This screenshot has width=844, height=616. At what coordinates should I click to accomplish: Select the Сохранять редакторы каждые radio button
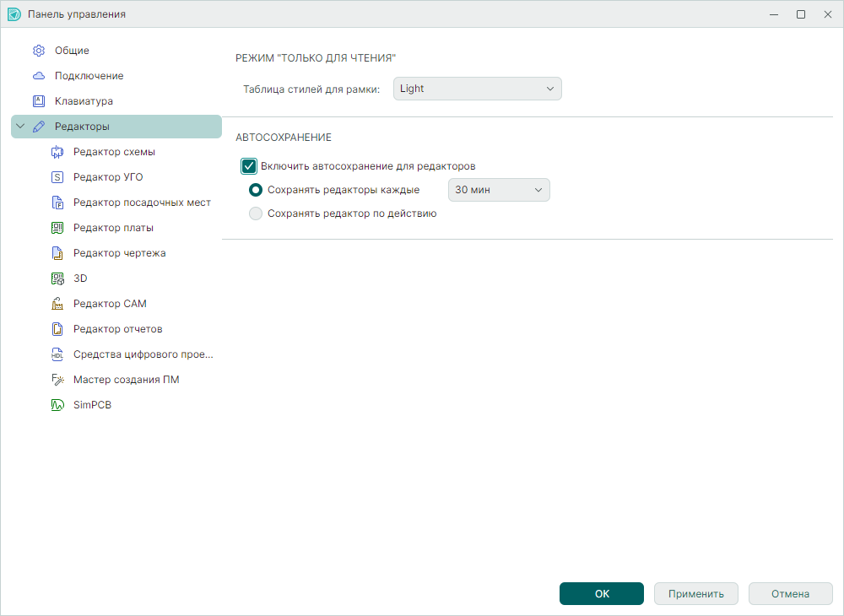coord(255,190)
